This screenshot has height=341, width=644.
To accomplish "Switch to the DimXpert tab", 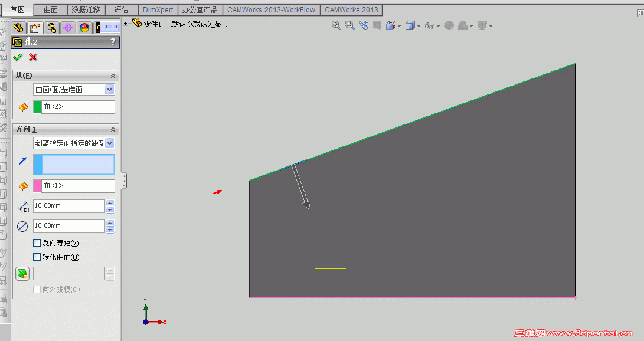I will click(x=158, y=10).
